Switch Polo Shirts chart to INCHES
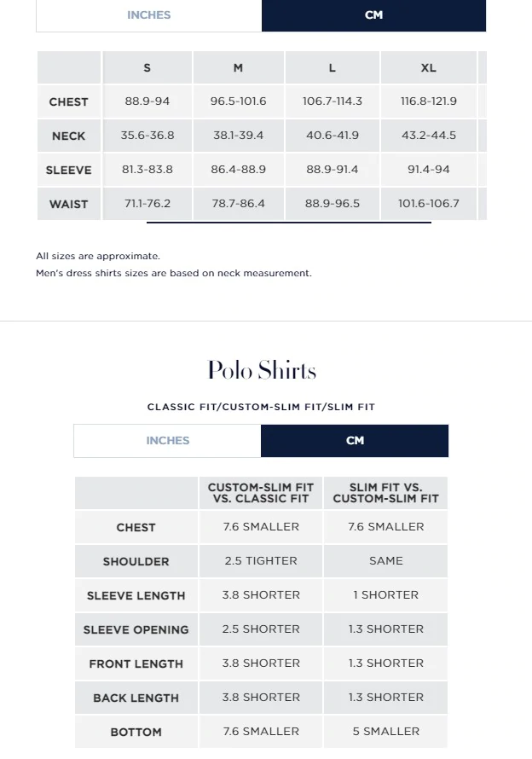Screen dimensions: 532x759 [167, 441]
